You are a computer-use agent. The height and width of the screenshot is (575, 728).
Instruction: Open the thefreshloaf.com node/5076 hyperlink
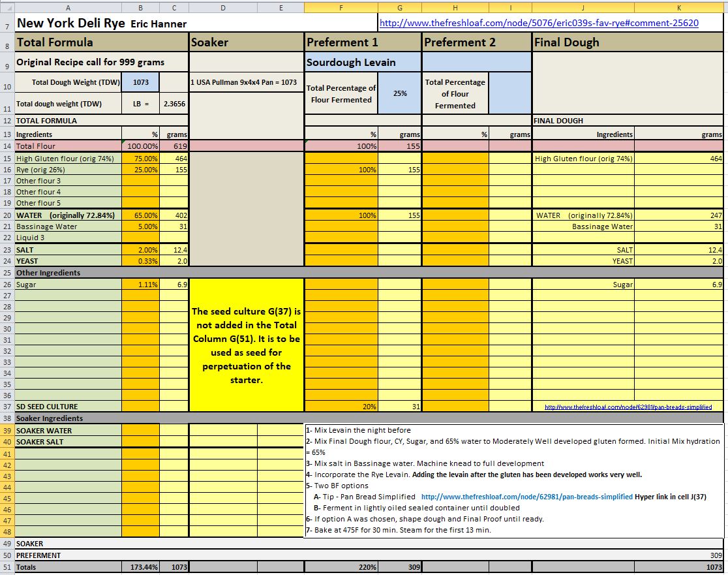539,23
